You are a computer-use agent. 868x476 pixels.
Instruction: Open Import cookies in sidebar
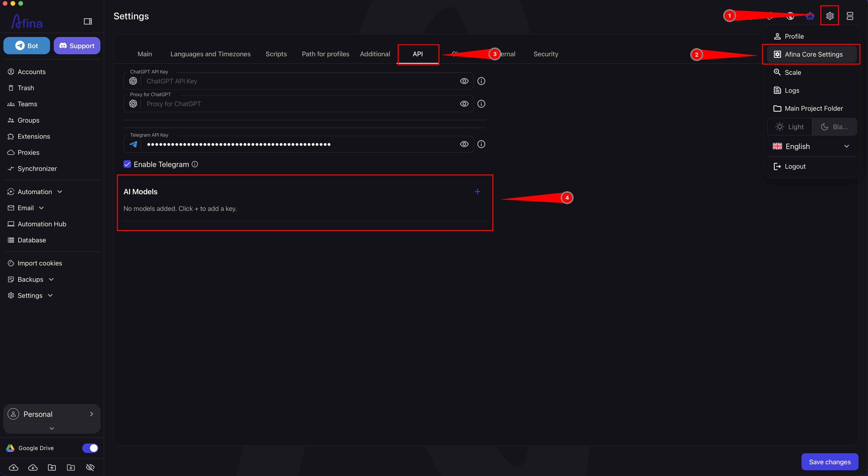click(52, 263)
